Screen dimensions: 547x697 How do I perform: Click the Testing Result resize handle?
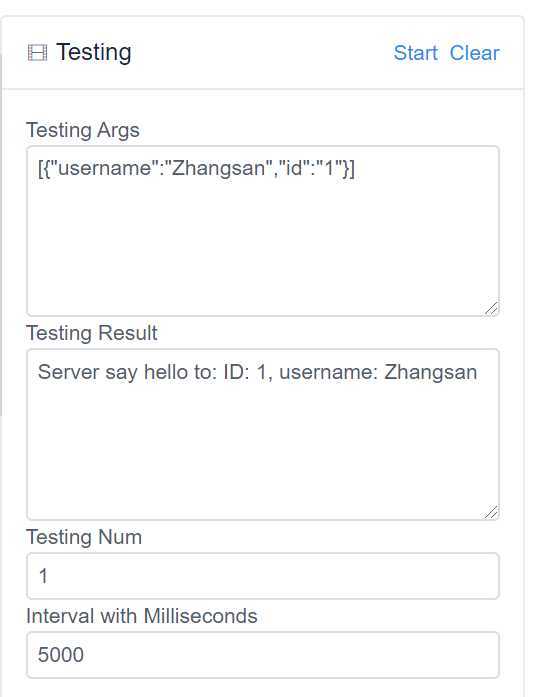491,512
